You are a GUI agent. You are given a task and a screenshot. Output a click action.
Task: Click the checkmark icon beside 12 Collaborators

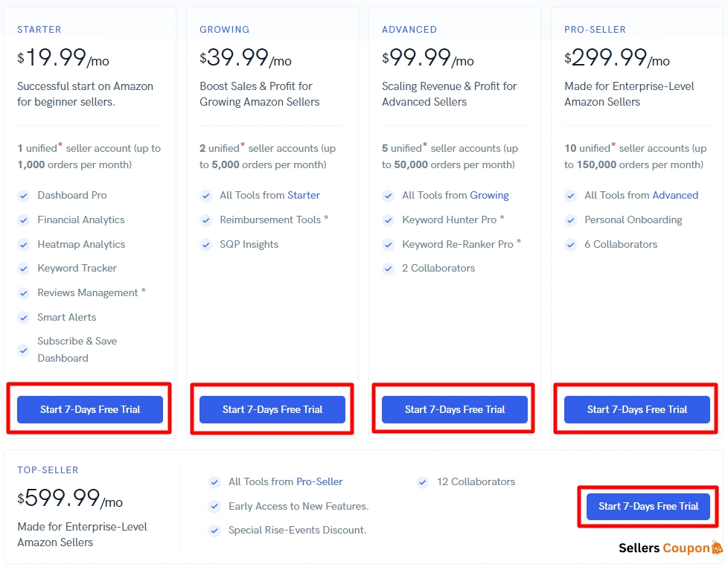point(423,482)
